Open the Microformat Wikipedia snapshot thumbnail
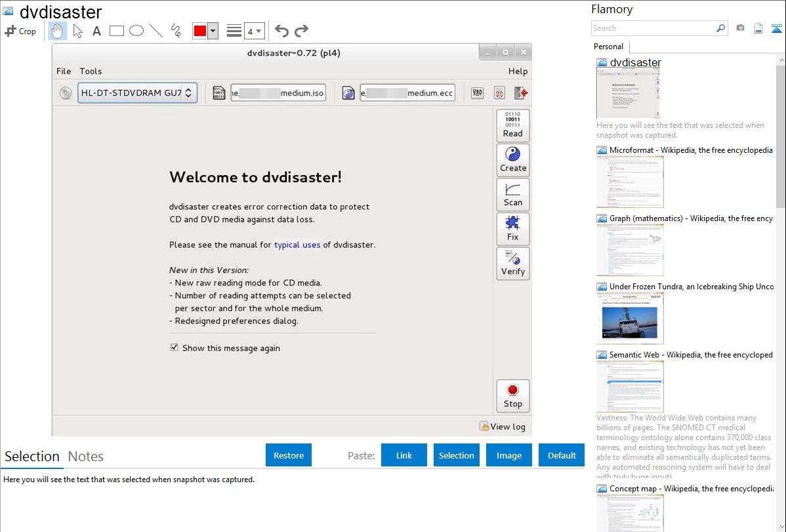Viewport: 786px width, 532px height. pyautogui.click(x=630, y=182)
